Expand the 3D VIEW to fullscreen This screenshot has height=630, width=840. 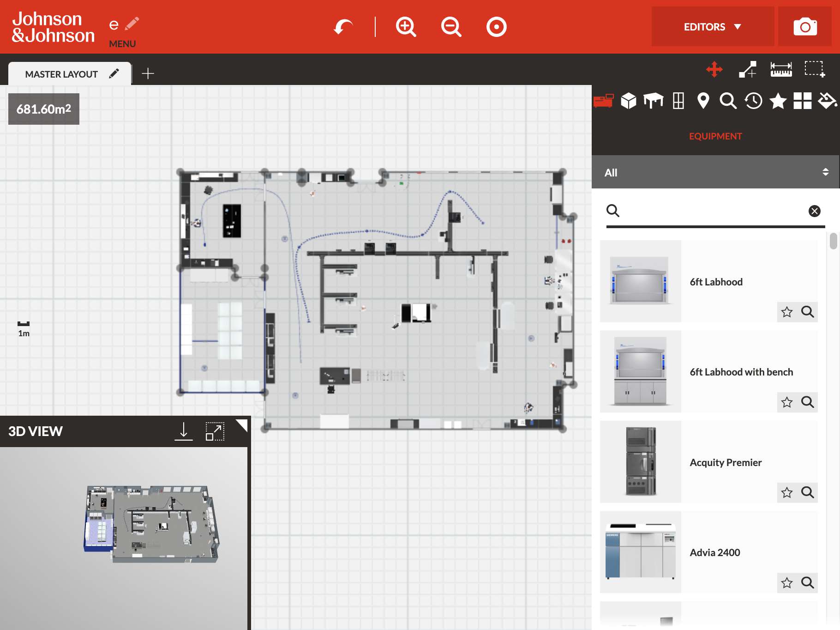[x=215, y=431]
